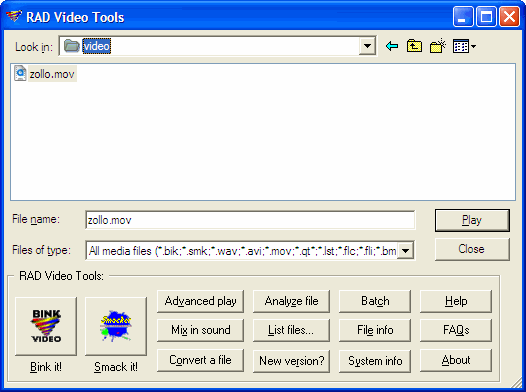
Task: Expand the Files of type dropdown
Action: pos(406,250)
